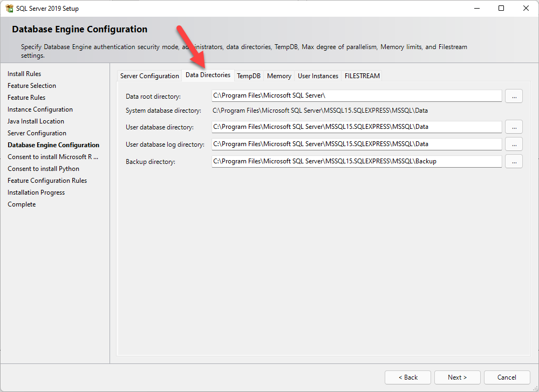Image resolution: width=539 pixels, height=392 pixels.
Task: Select Consent to install Python step
Action: point(43,169)
